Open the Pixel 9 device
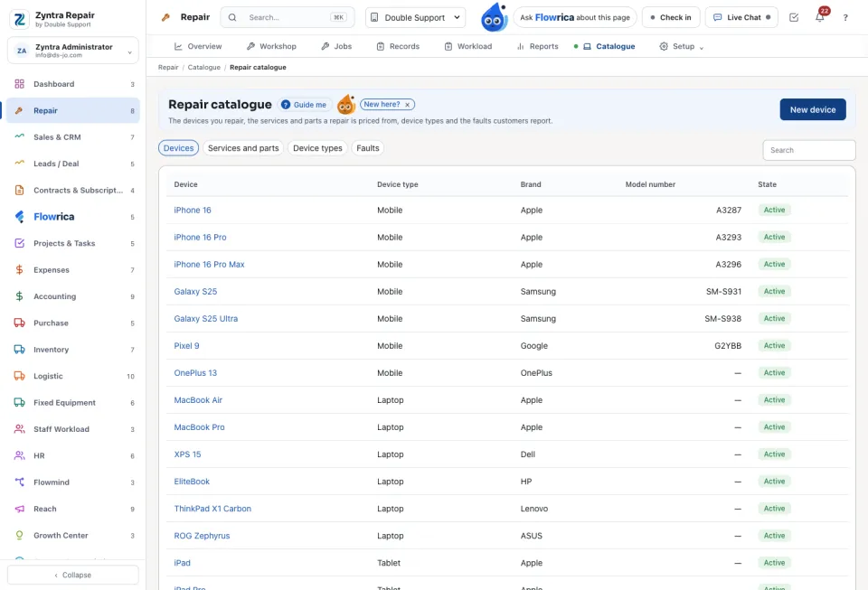Viewport: 868px width, 590px height. point(186,345)
